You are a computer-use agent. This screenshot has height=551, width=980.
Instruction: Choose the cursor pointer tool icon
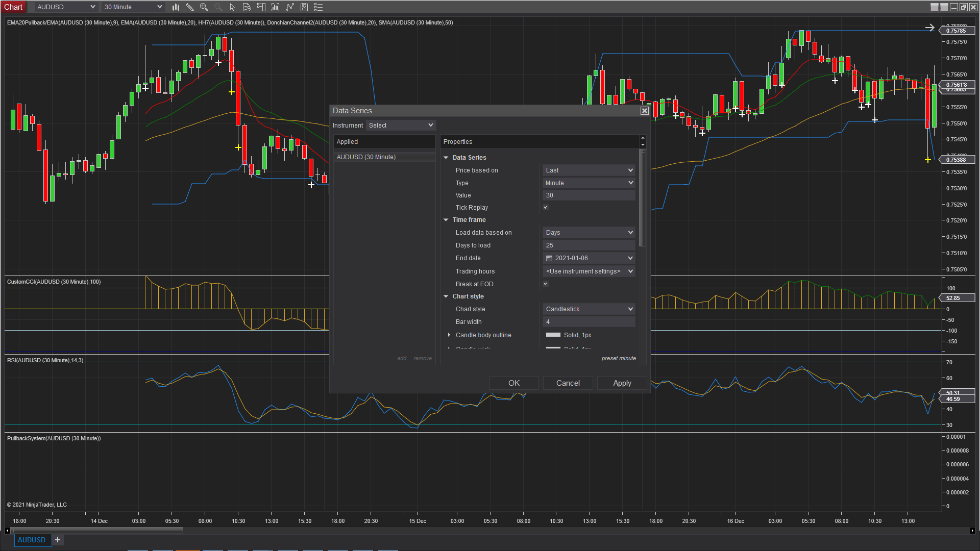coord(232,7)
